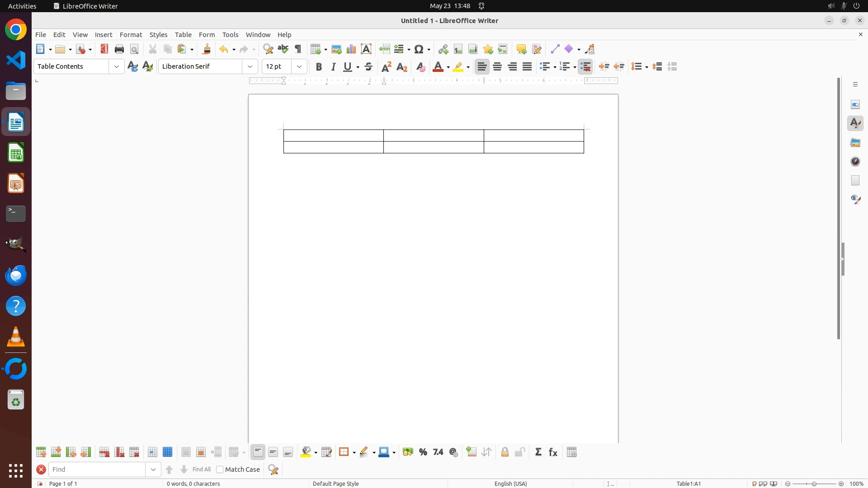The height and width of the screenshot is (488, 868).
Task: Expand the Font Name dropdown arrow
Action: tap(250, 67)
